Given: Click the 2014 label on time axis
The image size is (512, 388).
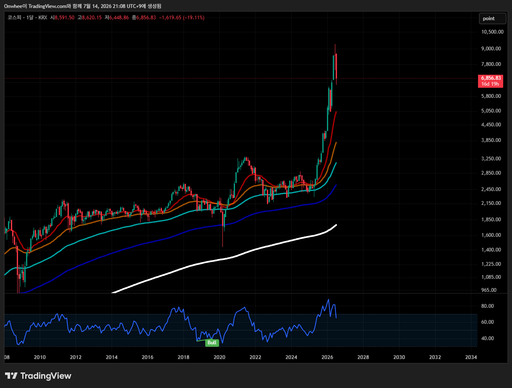Looking at the screenshot, I should click(112, 357).
